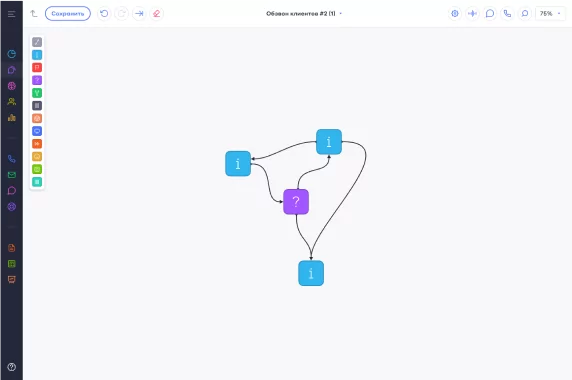Click the search icon in top toolbar
This screenshot has height=380, width=572.
click(525, 13)
